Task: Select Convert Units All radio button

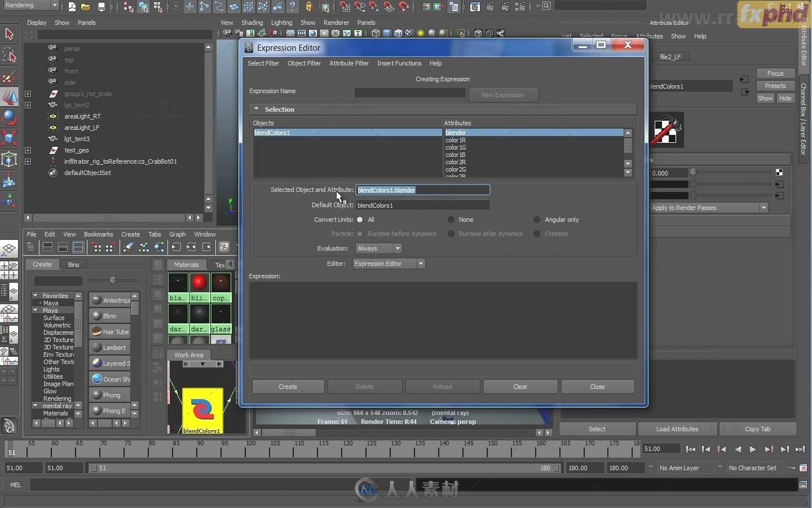Action: pos(360,220)
